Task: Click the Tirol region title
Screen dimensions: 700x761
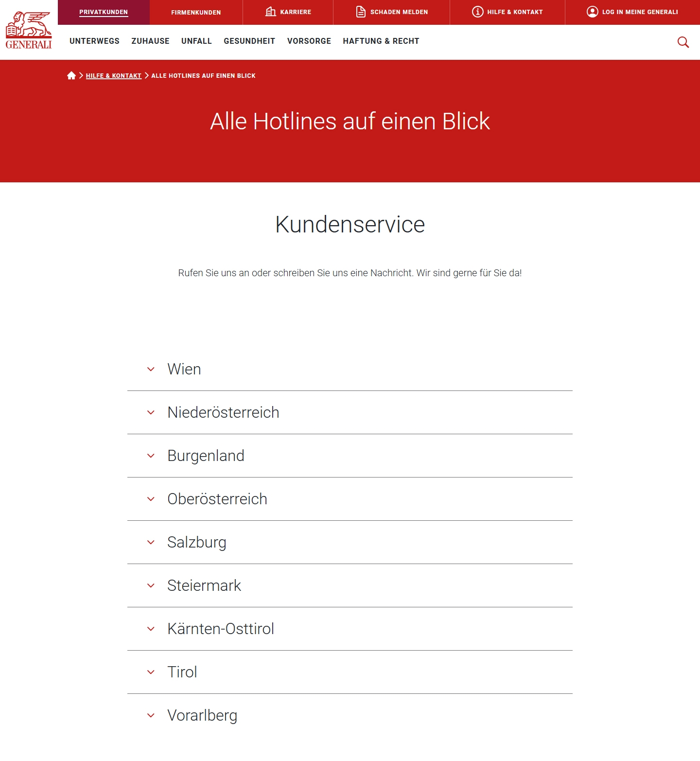Action: (182, 672)
